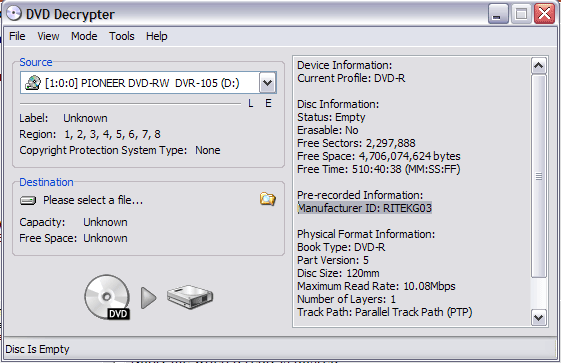Click the hard drive icon beside Please select a file
The image size is (561, 363).
[x=28, y=200]
